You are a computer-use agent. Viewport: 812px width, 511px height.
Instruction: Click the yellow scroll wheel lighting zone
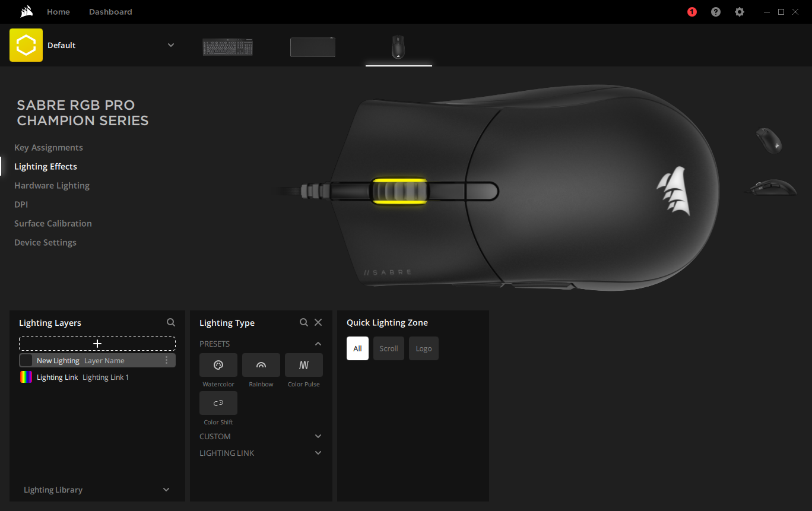click(399, 191)
